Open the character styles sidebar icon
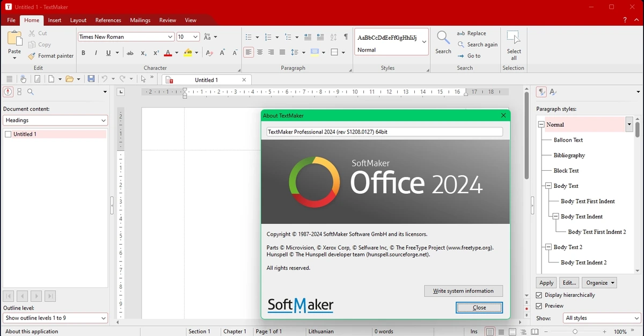 (x=553, y=92)
